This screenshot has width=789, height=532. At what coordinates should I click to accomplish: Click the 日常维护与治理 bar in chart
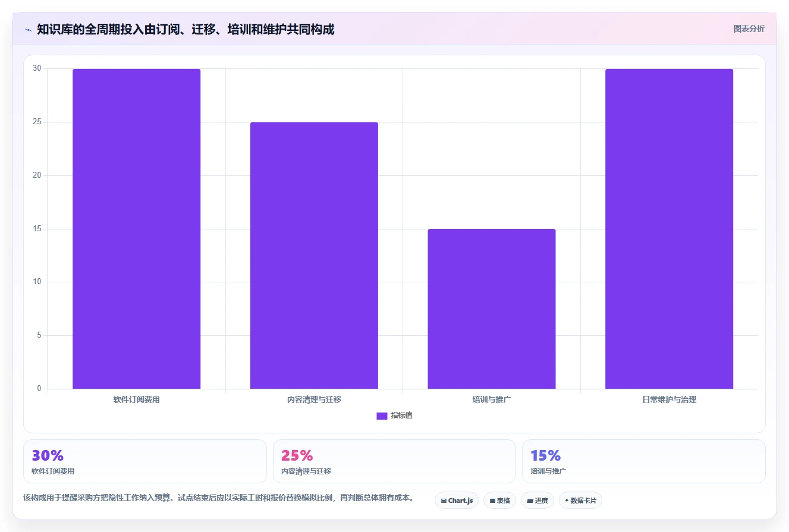(669, 229)
